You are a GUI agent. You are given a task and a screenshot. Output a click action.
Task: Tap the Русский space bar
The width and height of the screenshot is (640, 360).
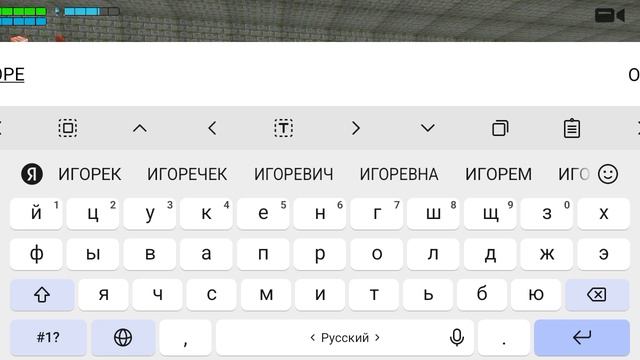point(344,338)
